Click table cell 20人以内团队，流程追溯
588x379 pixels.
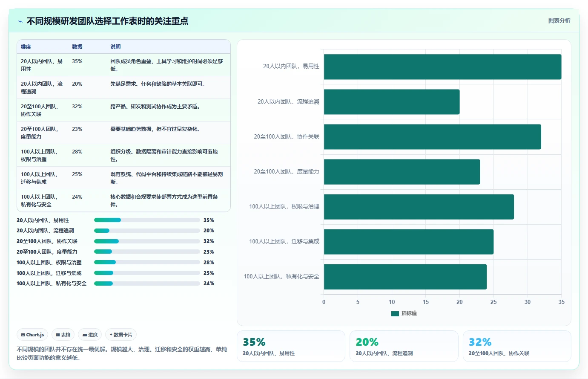point(42,88)
